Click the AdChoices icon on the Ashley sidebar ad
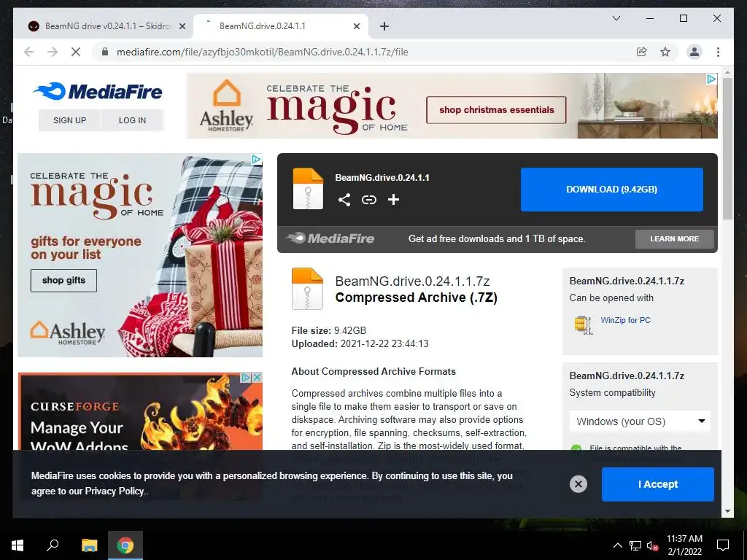This screenshot has height=560, width=747. click(256, 159)
